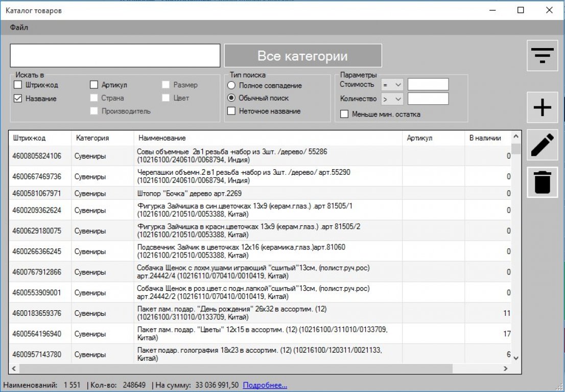Uncheck the Название checkbox
The height and width of the screenshot is (392, 565).
(18, 99)
